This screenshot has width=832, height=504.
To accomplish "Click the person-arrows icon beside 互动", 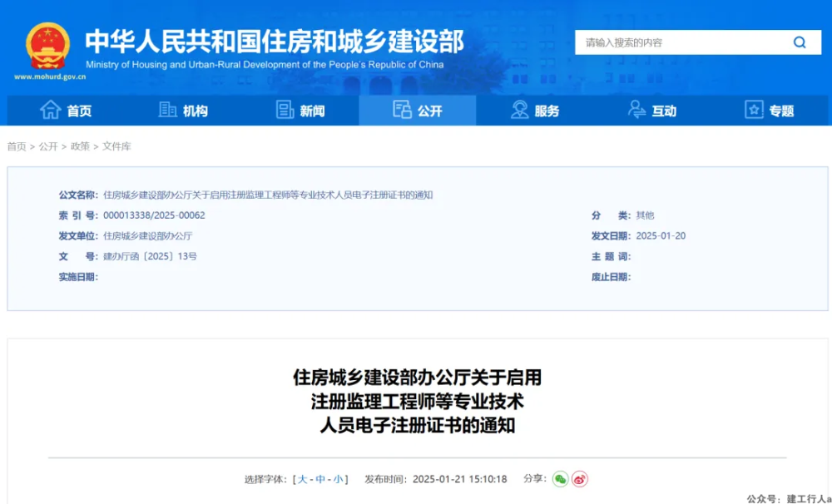I will point(636,110).
